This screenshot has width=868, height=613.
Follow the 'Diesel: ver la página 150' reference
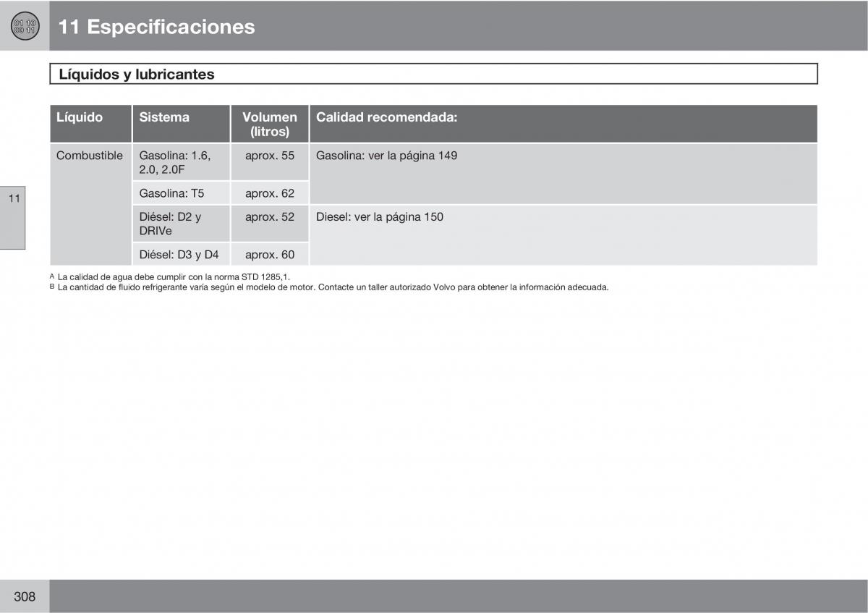click(x=379, y=217)
